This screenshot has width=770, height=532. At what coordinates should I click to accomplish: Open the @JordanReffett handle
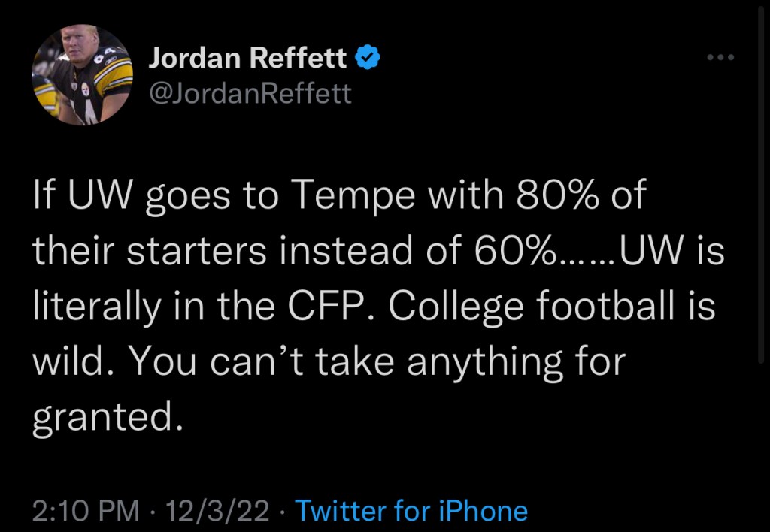point(250,94)
